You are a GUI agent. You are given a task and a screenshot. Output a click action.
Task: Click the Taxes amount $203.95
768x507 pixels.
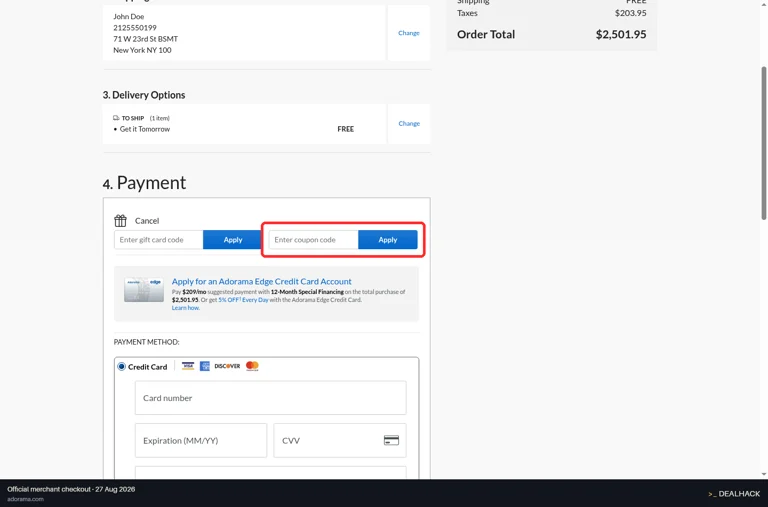630,13
